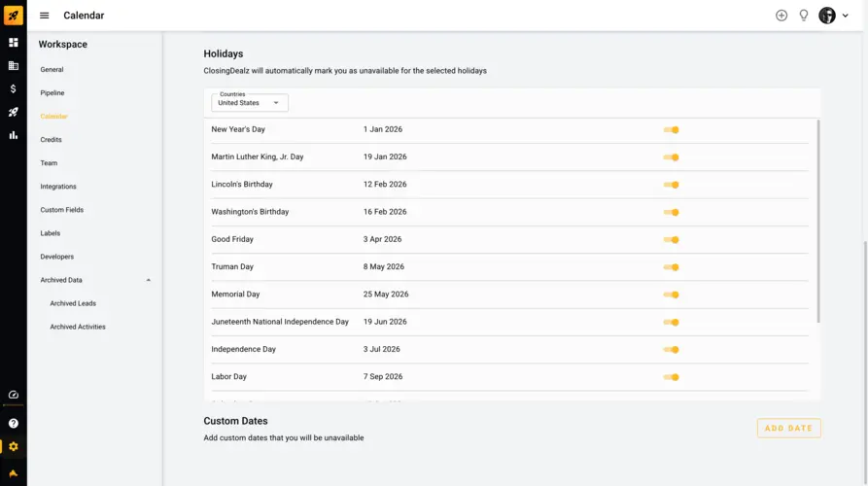Toggle Juneteenth National Independence Day switch
The image size is (868, 486).
pyautogui.click(x=671, y=322)
